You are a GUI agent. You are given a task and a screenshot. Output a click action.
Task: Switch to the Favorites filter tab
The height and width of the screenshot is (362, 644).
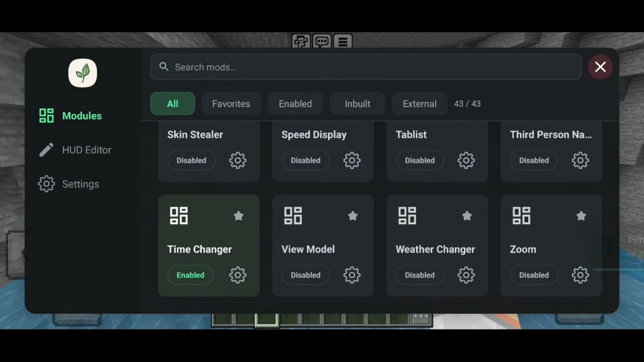coord(231,104)
